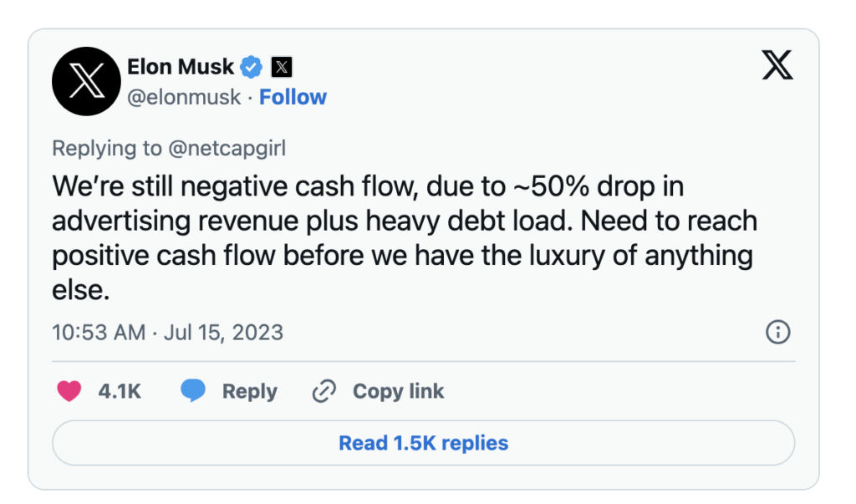Open the Elon Musk display name
856x504 pixels.
point(181,67)
